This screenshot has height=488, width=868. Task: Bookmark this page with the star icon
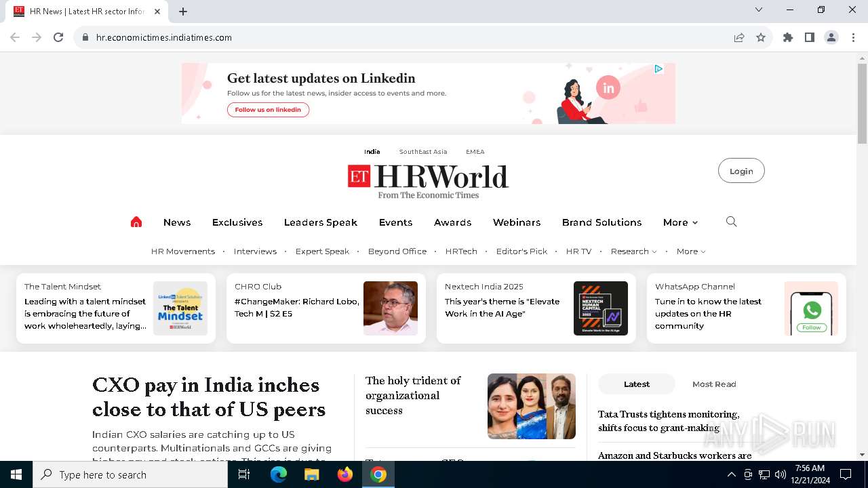pos(761,37)
